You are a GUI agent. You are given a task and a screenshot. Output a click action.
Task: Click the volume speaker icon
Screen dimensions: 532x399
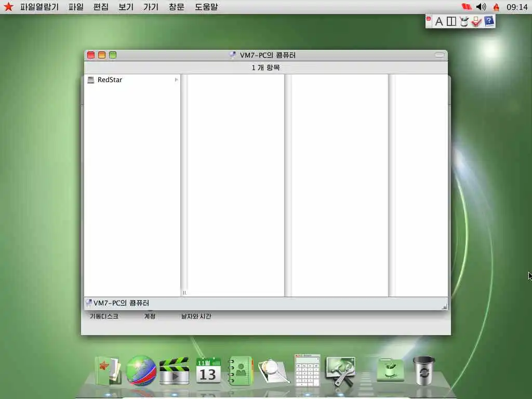coord(481,7)
